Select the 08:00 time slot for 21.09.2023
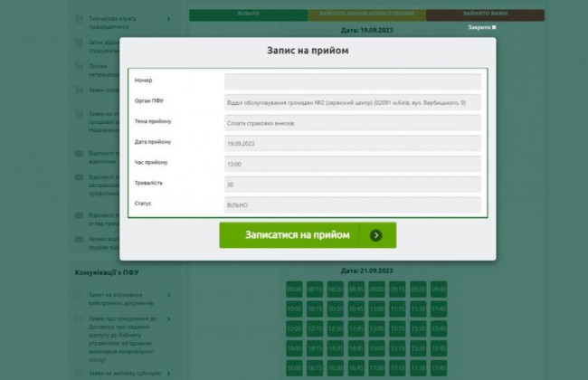The width and height of the screenshot is (588, 380). click(x=294, y=290)
